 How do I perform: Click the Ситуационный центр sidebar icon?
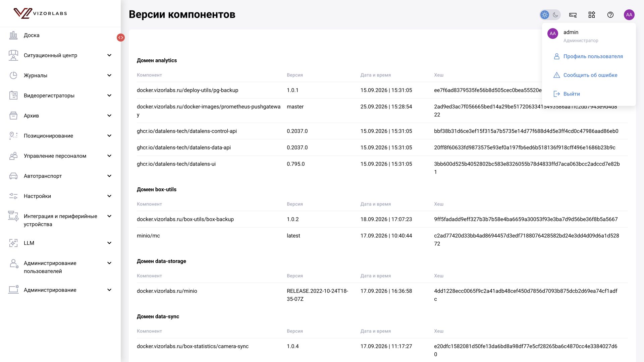coord(13,55)
